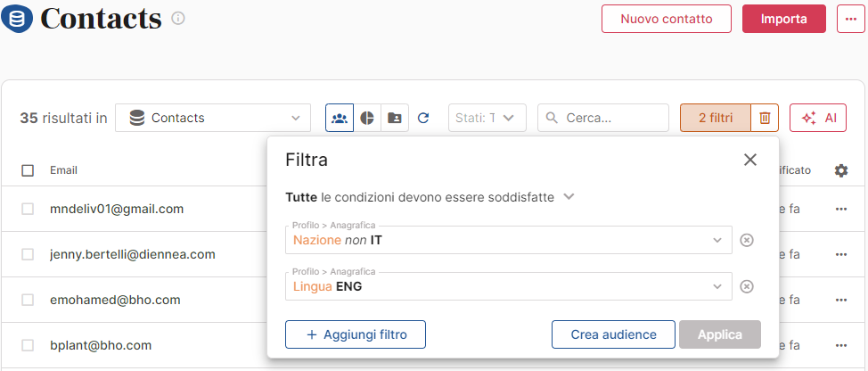Refresh the contacts list
The height and width of the screenshot is (371, 868).
tap(423, 118)
